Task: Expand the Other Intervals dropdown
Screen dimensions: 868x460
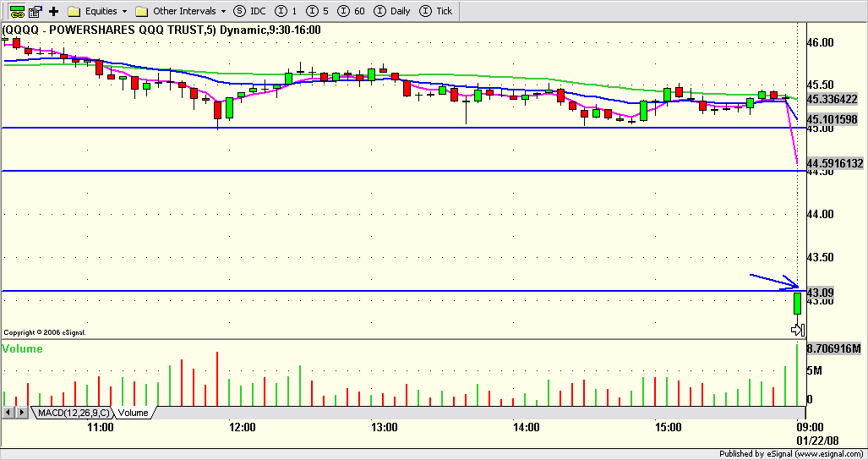Action: [181, 10]
